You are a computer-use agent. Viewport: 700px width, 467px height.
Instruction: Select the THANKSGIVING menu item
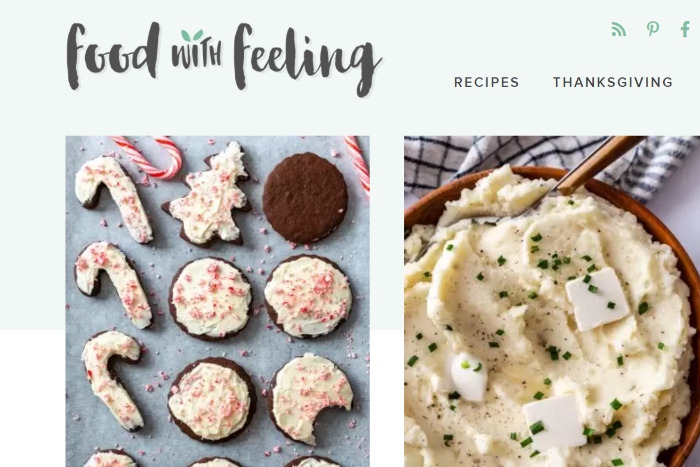coord(613,82)
